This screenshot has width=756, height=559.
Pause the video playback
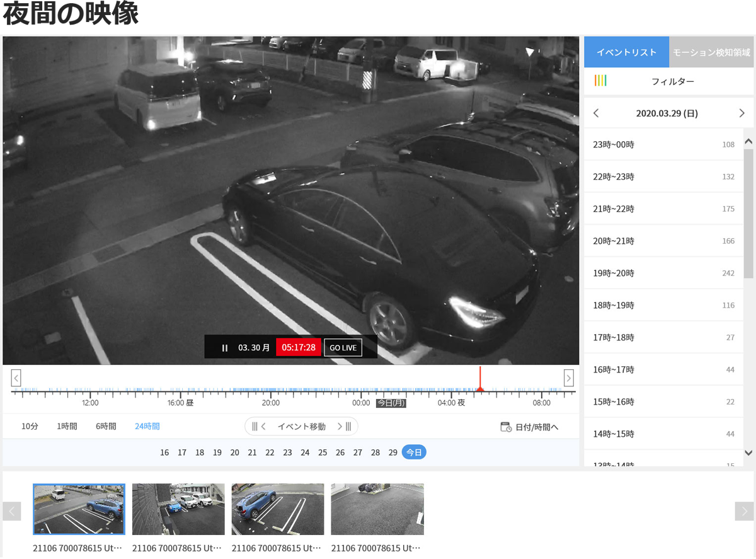(x=225, y=348)
